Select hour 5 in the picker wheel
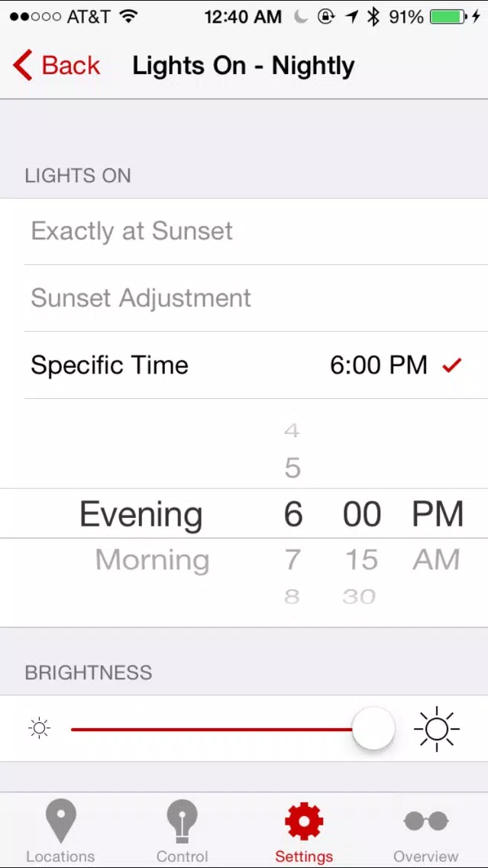The height and width of the screenshot is (868, 488). [x=292, y=468]
